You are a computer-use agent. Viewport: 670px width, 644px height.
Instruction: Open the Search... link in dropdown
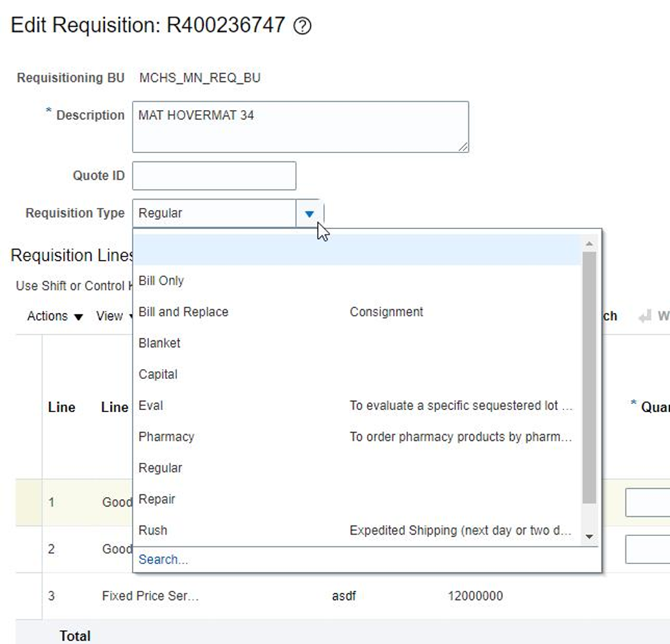point(163,559)
